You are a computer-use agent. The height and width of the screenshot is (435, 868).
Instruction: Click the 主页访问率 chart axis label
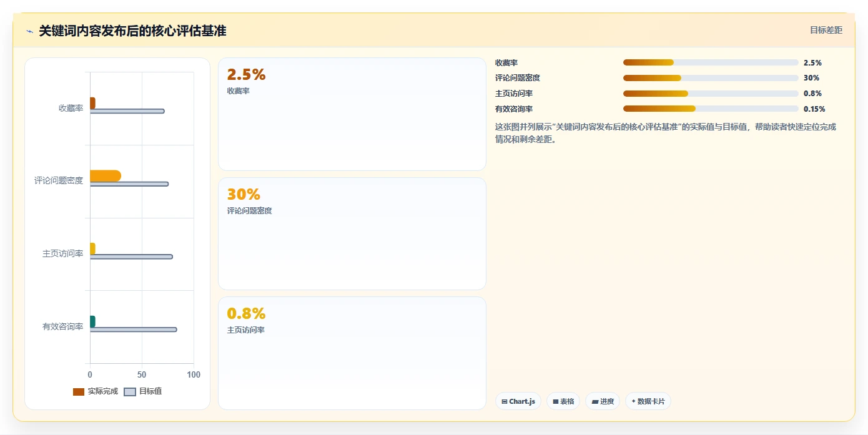(x=62, y=253)
